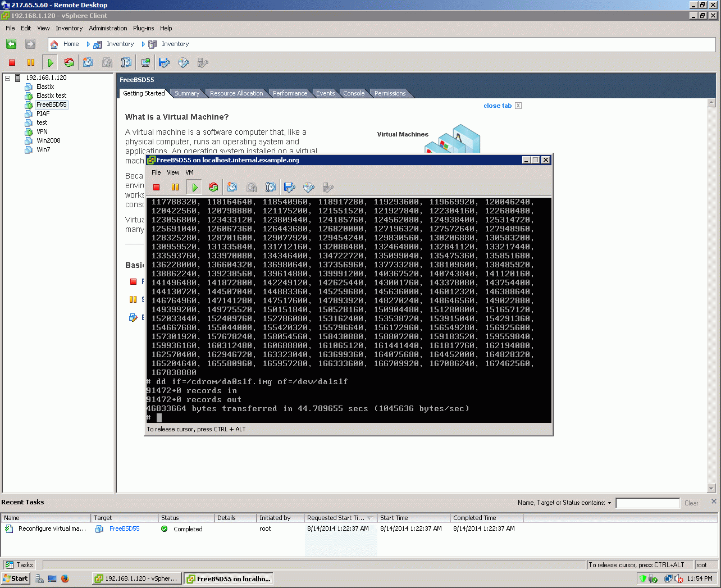Viewport: 721px width, 588px height.
Task: Select FreeBSD55 in the inventory tree
Action: pyautogui.click(x=51, y=104)
